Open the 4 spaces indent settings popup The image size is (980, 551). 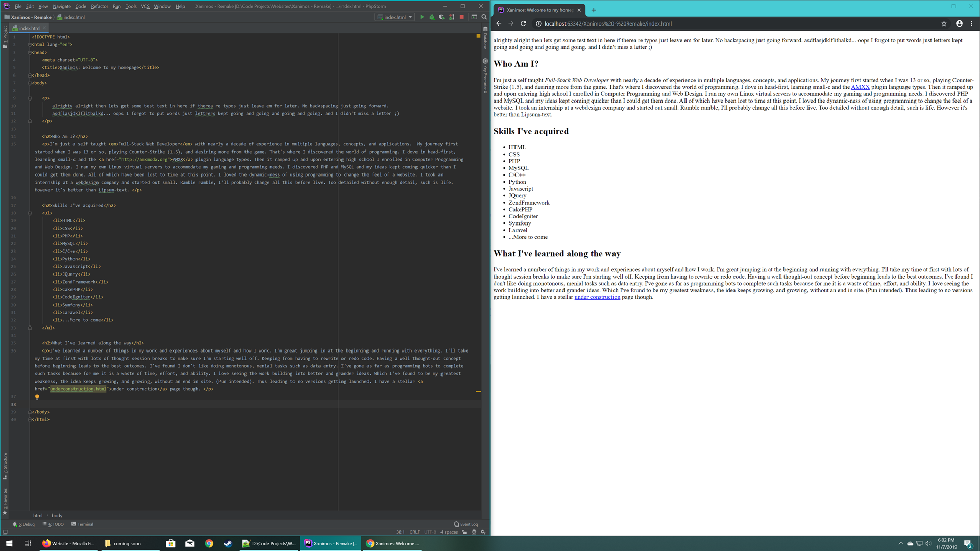[x=449, y=532]
